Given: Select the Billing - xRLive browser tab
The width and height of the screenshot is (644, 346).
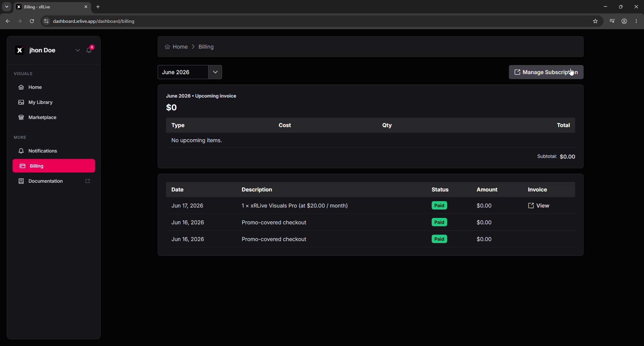Looking at the screenshot, I should coord(52,7).
